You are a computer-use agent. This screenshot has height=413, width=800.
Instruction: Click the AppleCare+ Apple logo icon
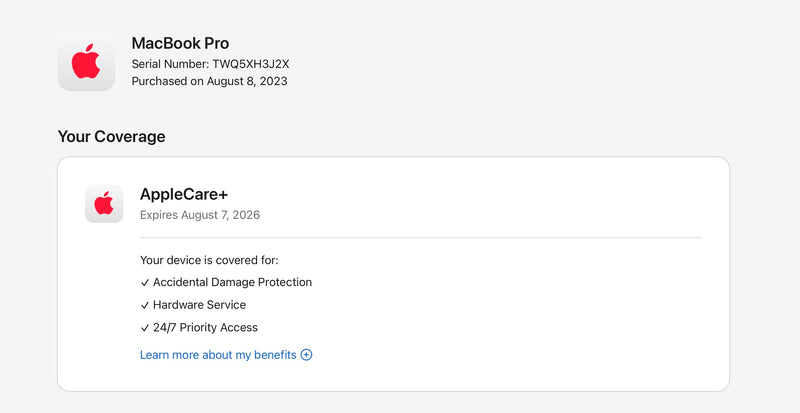coord(104,204)
